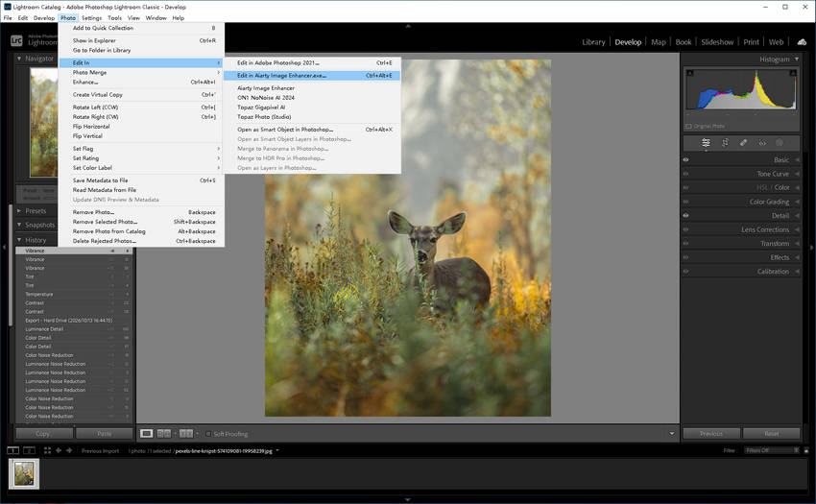
Task: Select the Masking tool icon
Action: coord(780,143)
